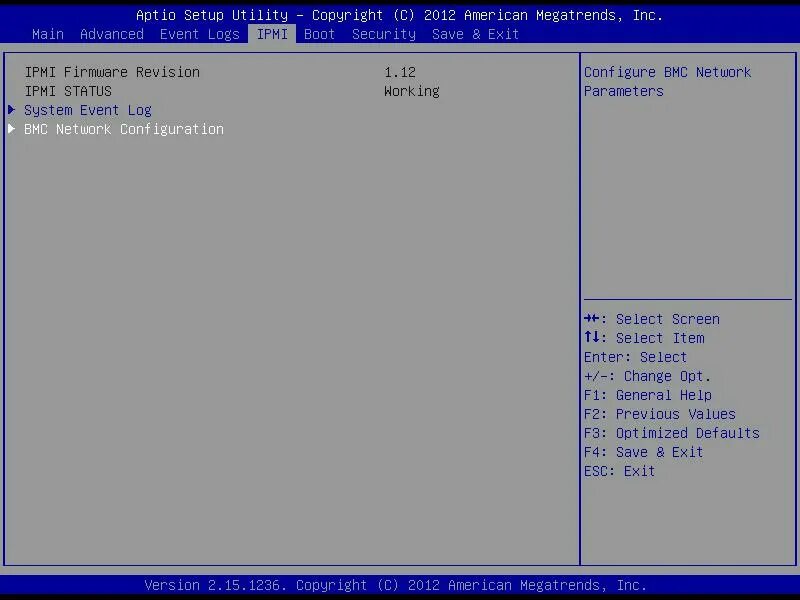Select the IPMI Firmware Revision label

[112, 72]
